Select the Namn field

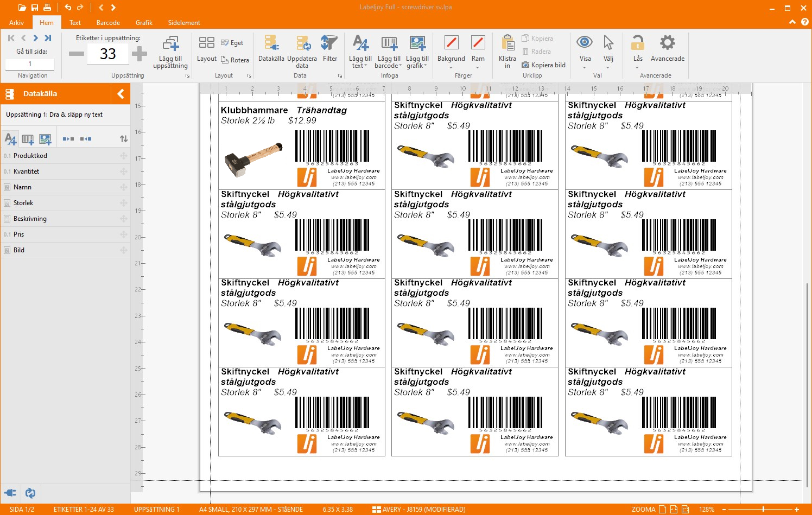click(x=65, y=187)
